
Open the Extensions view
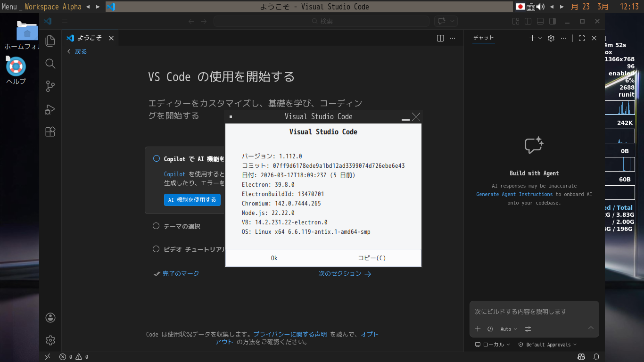click(50, 132)
